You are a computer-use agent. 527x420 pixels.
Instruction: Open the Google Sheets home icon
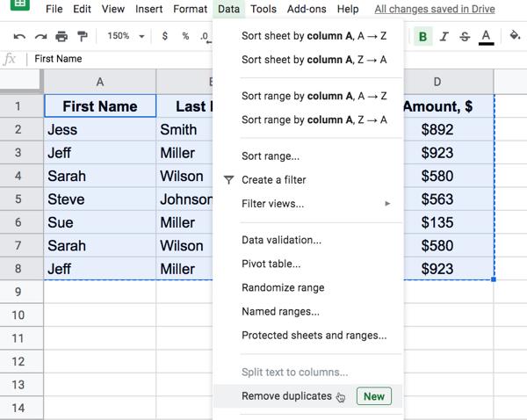coord(20,4)
